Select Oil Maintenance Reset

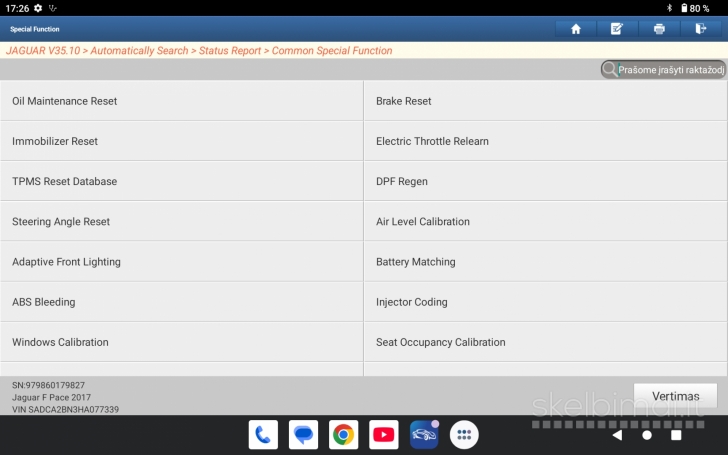tap(181, 101)
